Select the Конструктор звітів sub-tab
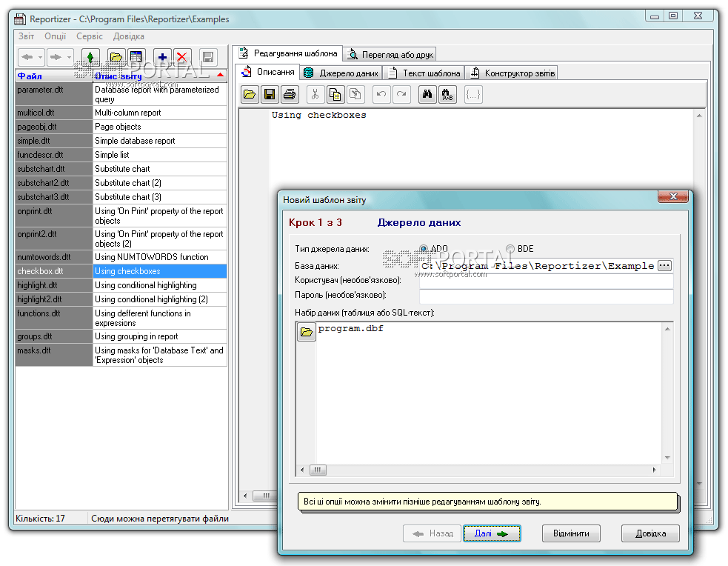 tap(512, 73)
